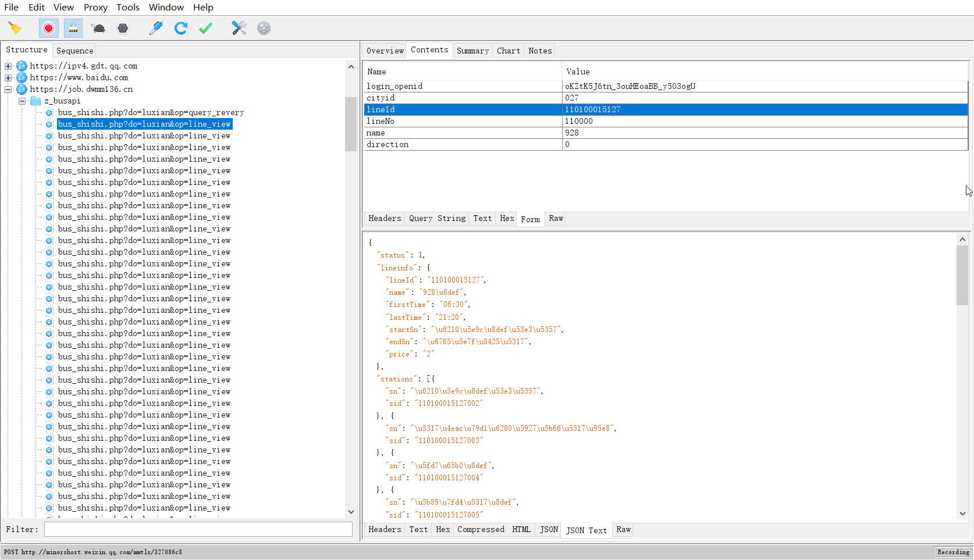Expand the ipv4.gdt.qq.com host node
974x560 pixels.
[8, 66]
